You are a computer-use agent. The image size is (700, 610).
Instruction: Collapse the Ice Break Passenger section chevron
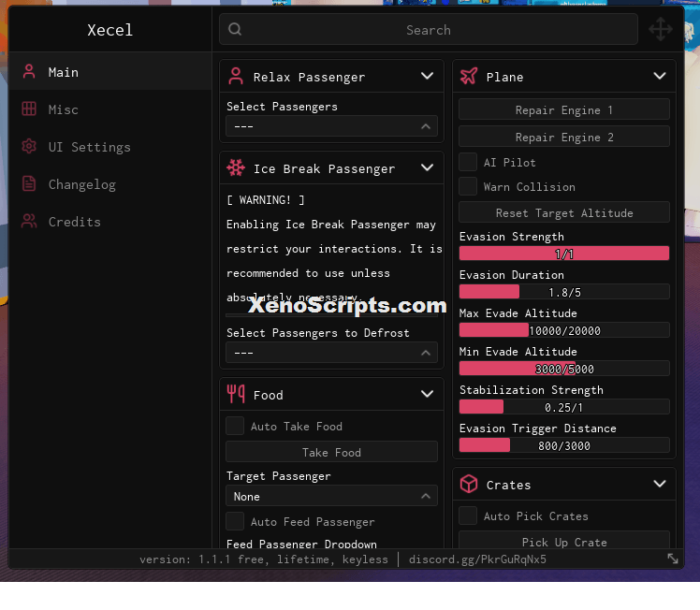428,167
